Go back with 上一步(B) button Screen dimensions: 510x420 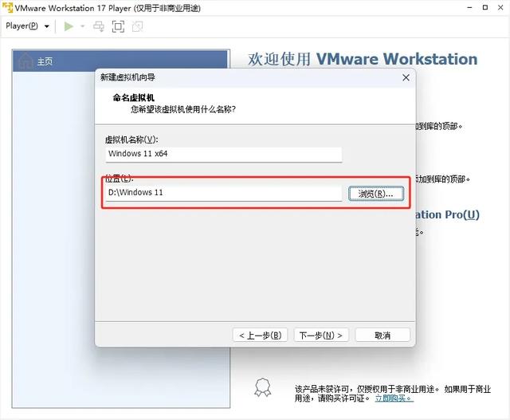[261, 335]
